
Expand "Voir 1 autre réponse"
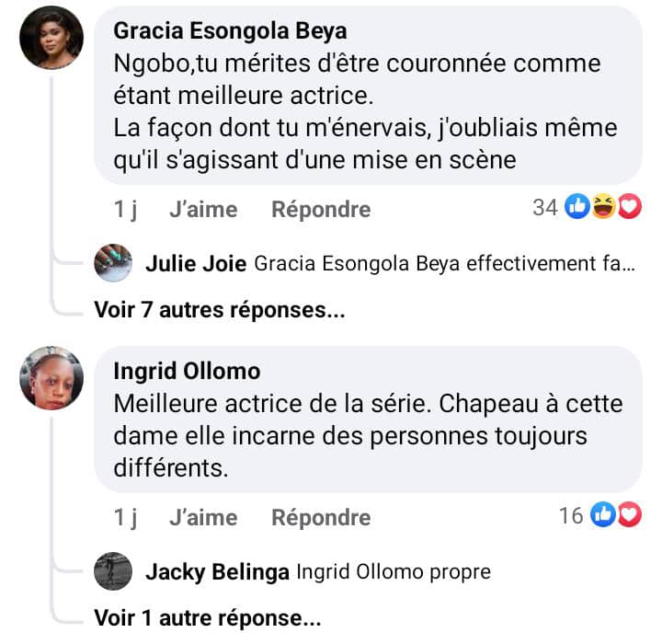[x=208, y=617]
